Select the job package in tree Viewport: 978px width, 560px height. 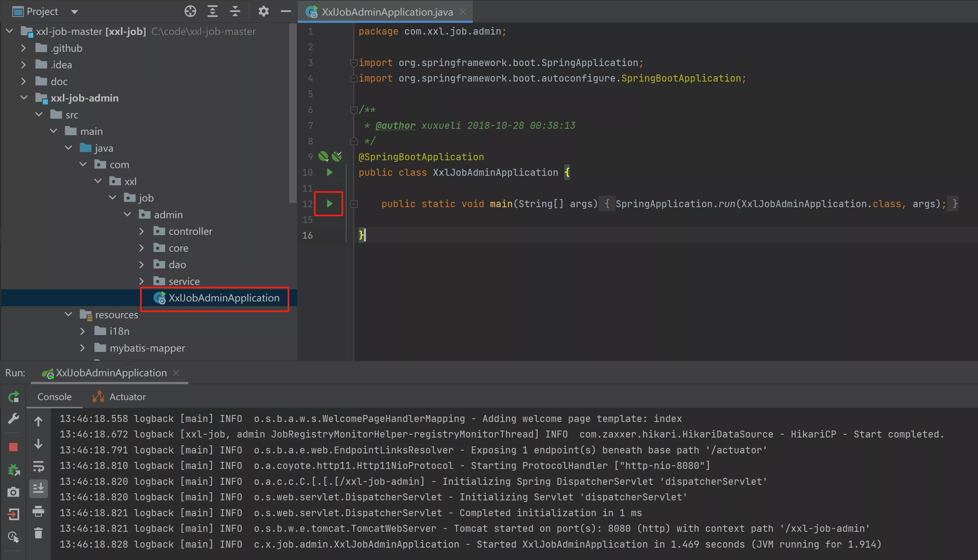146,198
